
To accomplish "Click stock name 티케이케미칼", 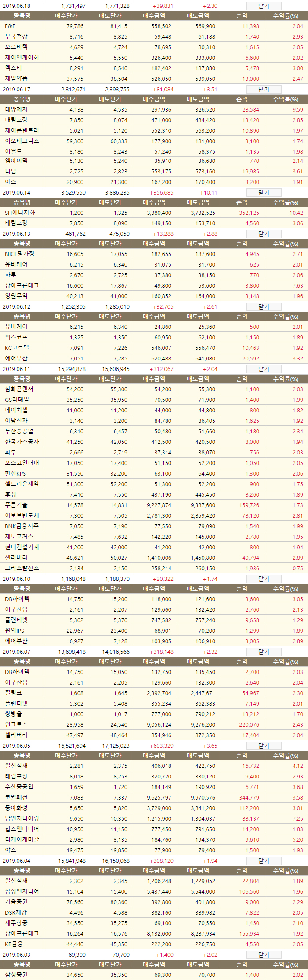I will tap(22, 840).
